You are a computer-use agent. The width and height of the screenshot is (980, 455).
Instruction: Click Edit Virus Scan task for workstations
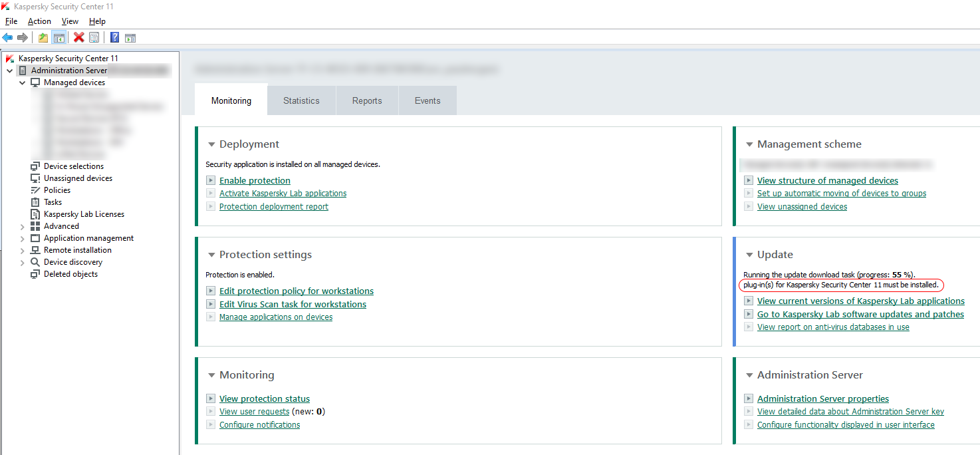(293, 304)
